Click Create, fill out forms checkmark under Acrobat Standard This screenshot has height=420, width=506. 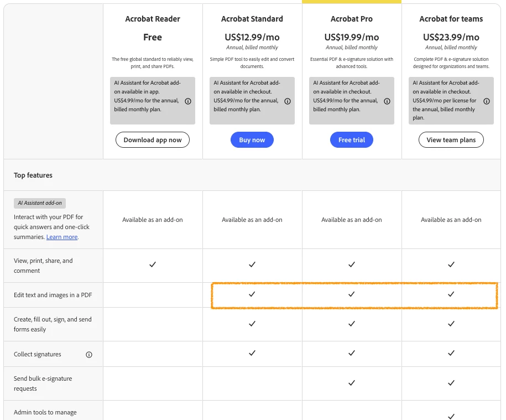point(252,324)
